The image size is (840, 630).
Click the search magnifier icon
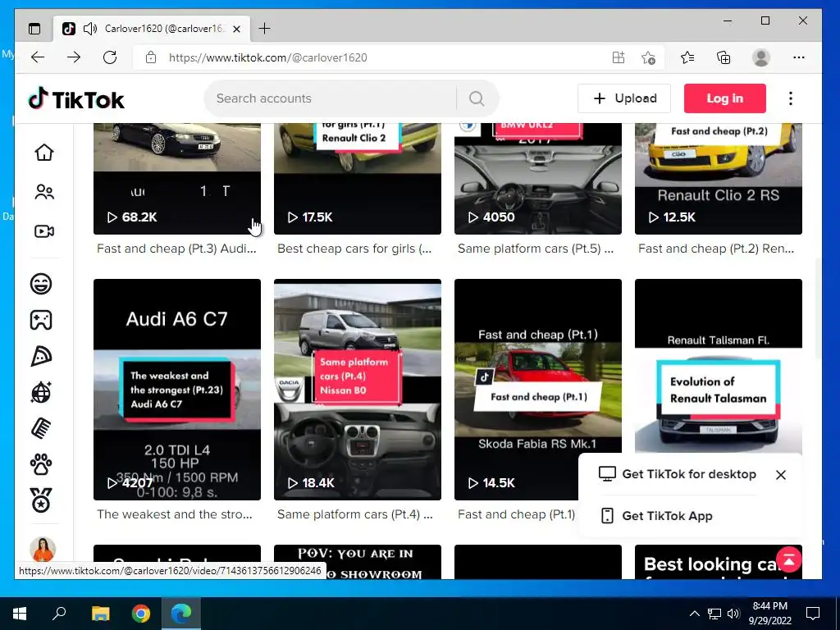click(477, 98)
